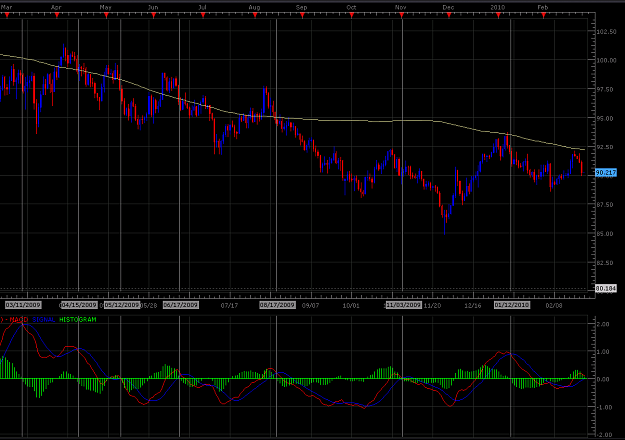Click the 06/17/2009 date flag

(x=181, y=305)
